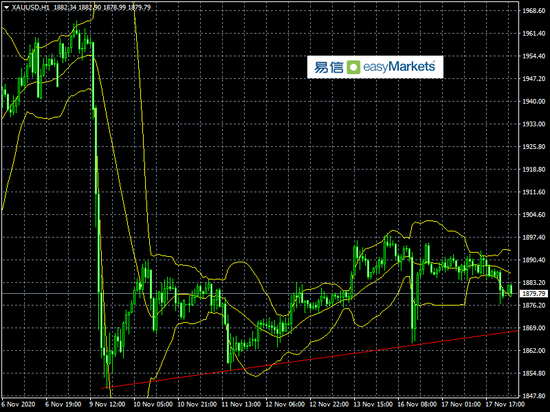Click the 12 Nov 06:00 time label
Viewport: 550px width, 412px height.
pos(285,404)
